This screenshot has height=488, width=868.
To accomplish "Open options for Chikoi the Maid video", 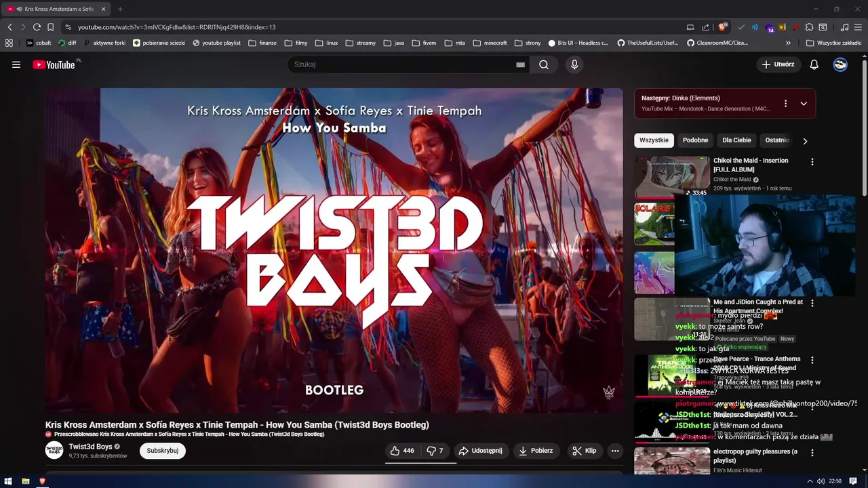I will click(812, 162).
